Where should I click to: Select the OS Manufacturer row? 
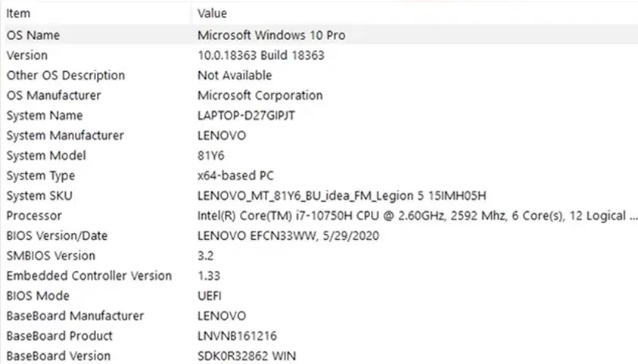(321, 95)
